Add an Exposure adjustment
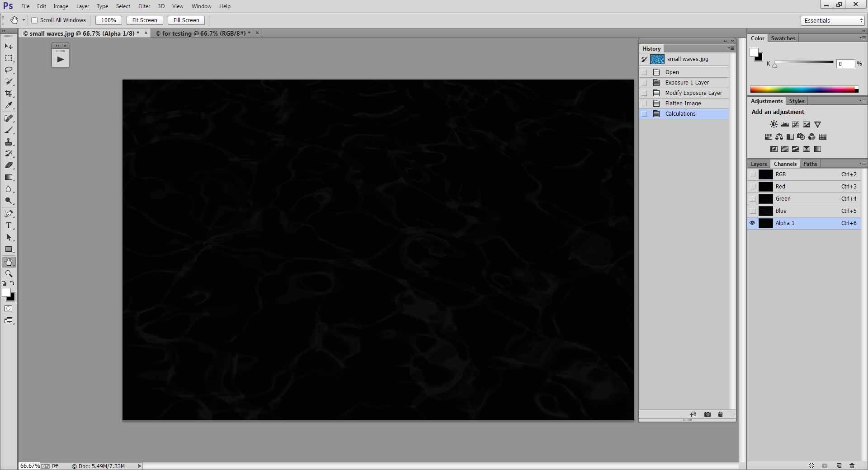 [806, 124]
